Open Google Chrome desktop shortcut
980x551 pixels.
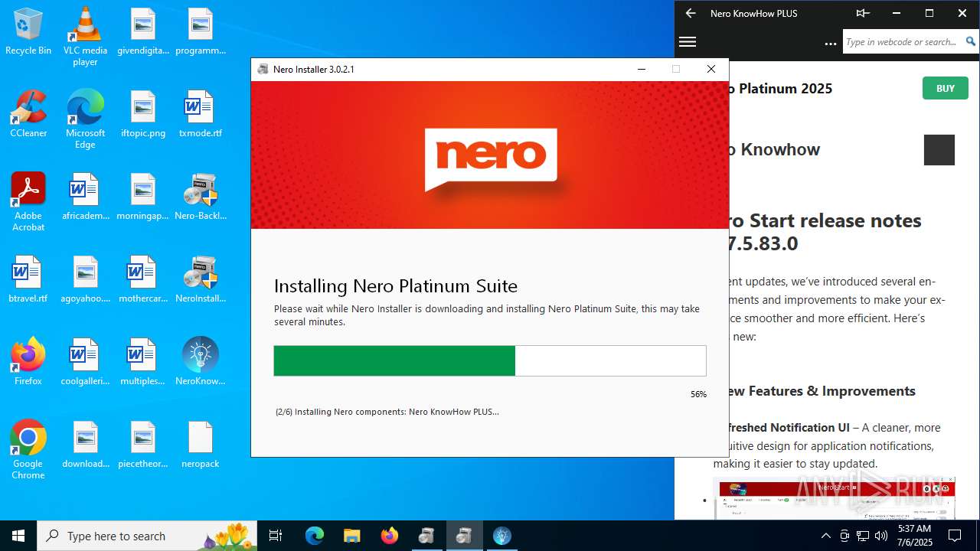[28, 449]
